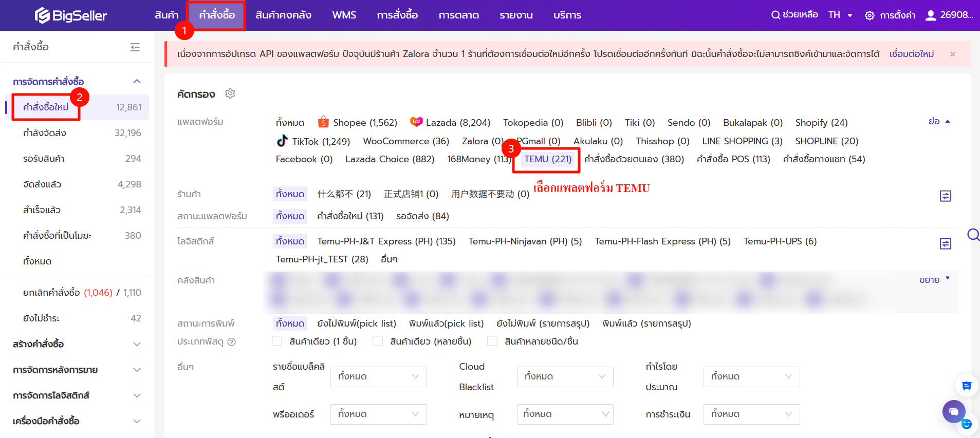Check สินค้าเดียว (หลายชิ้น) checkbox
Image resolution: width=980 pixels, height=438 pixels.
coord(378,341)
